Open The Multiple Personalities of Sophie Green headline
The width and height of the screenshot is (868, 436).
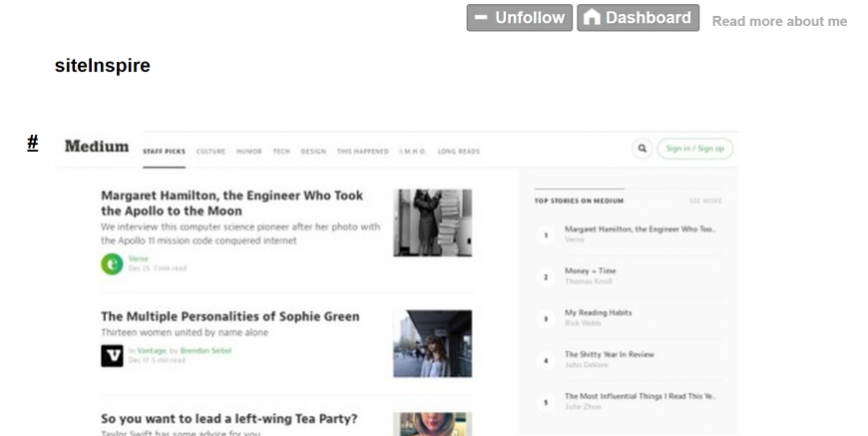230,316
